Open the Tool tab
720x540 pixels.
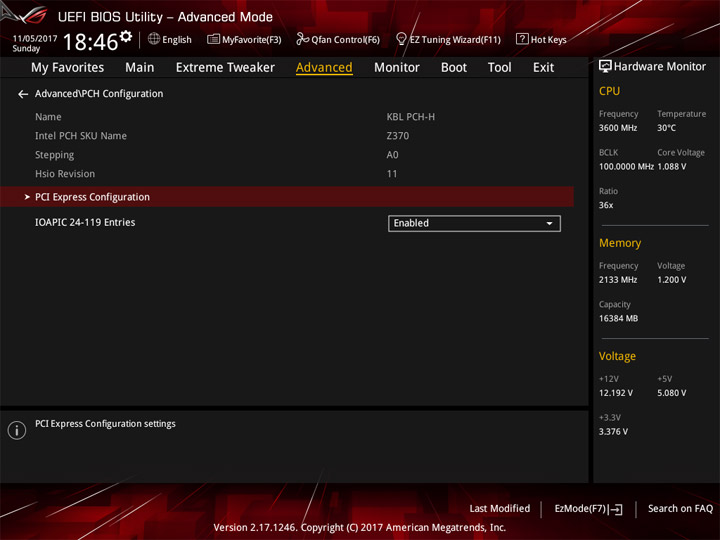click(500, 68)
